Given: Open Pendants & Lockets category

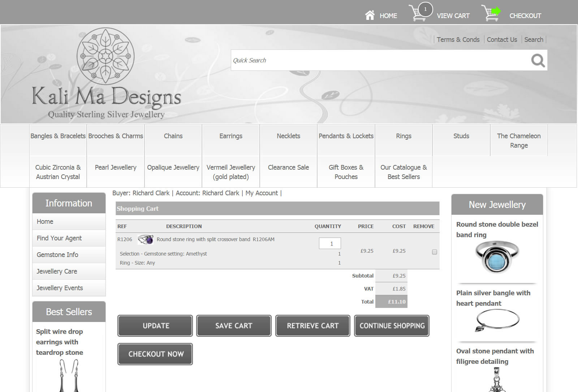Looking at the screenshot, I should pyautogui.click(x=346, y=136).
